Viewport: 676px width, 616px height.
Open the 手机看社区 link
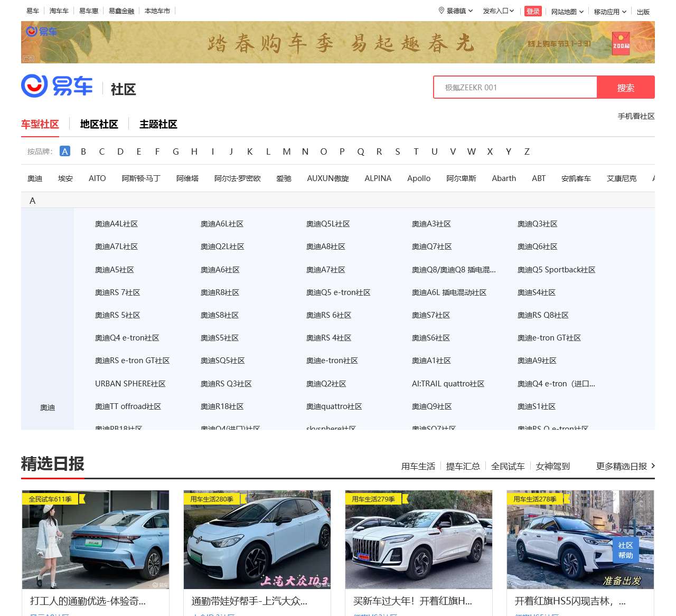pyautogui.click(x=636, y=116)
